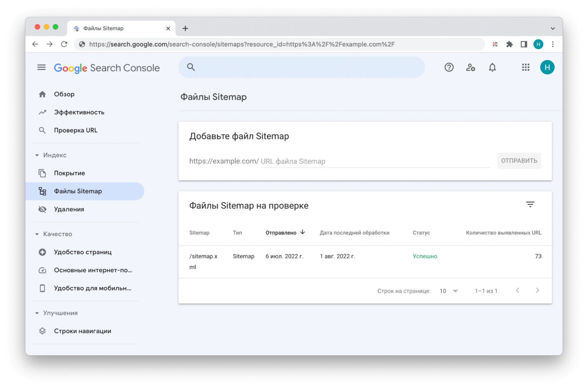Open the Chrome three-dot menu

553,44
